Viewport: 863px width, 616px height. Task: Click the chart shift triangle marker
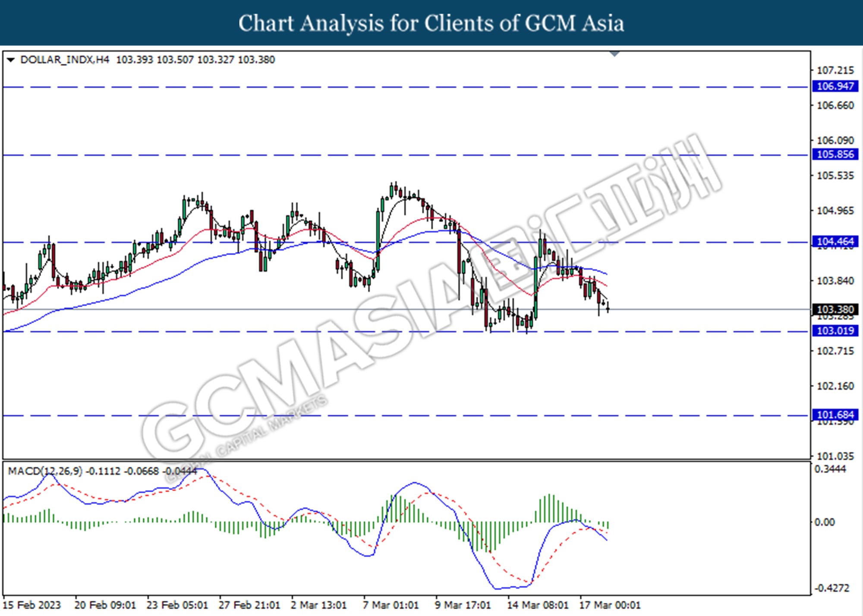pyautogui.click(x=614, y=54)
